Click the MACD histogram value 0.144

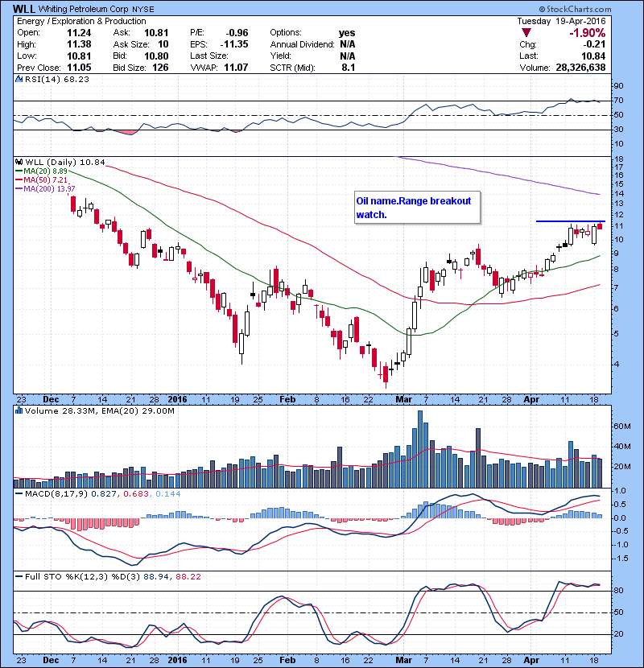[x=168, y=494]
